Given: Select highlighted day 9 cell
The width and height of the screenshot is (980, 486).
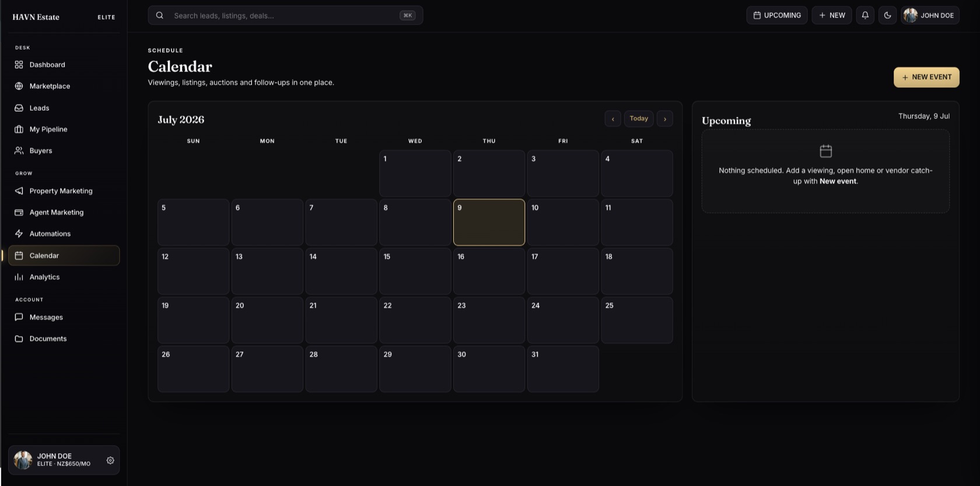Looking at the screenshot, I should (x=489, y=223).
